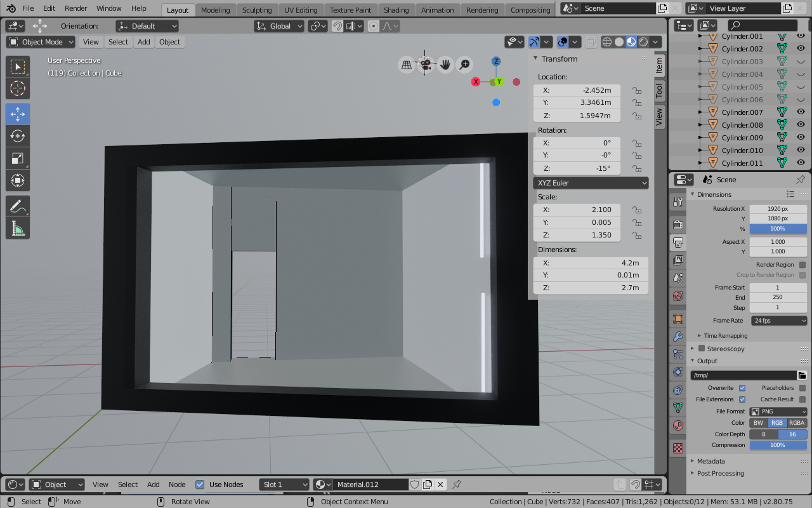Viewport: 812px width, 508px height.
Task: Open the XYZ Euler rotation mode dropdown
Action: (591, 183)
